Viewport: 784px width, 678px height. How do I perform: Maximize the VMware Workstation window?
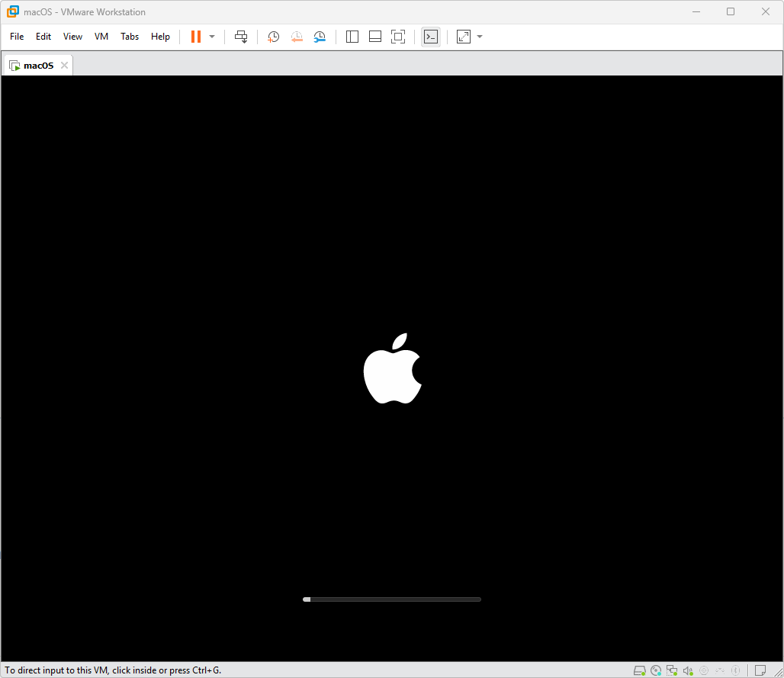[731, 11]
